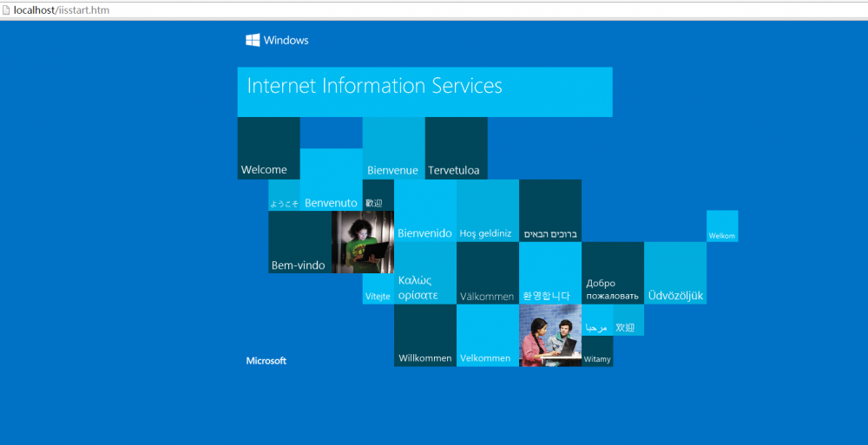Select the small Welkom tile

click(x=722, y=226)
